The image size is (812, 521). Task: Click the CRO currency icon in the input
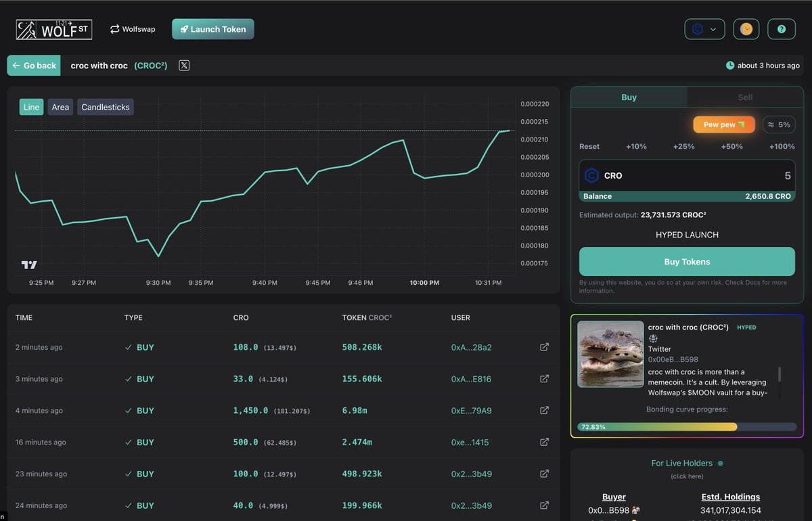[x=591, y=175]
